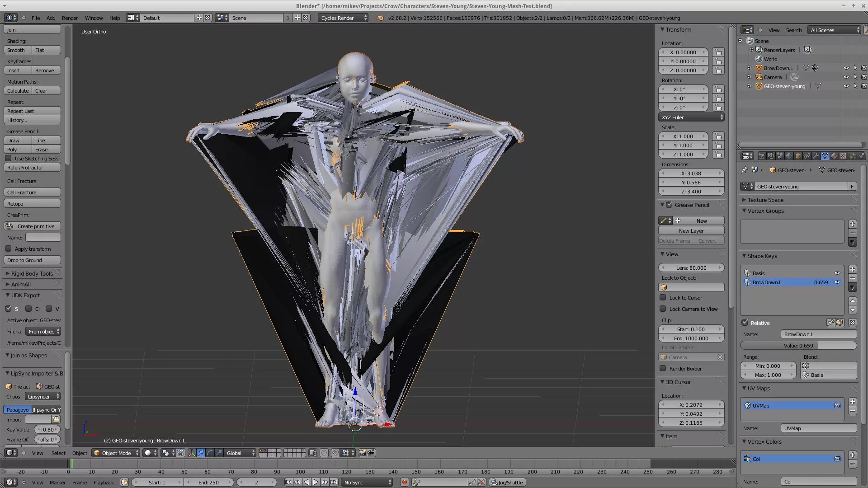Viewport: 868px width, 488px height.
Task: Click the timeline record button
Action: [x=405, y=483]
